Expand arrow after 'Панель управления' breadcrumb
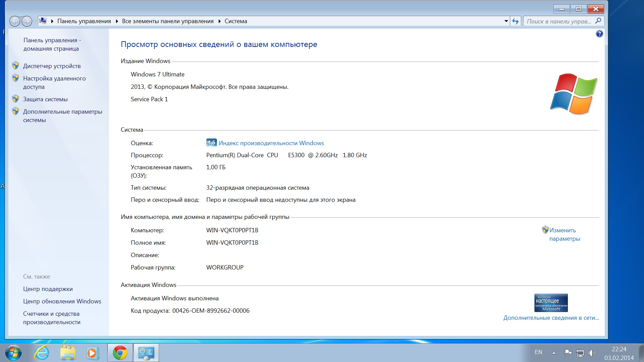This screenshot has height=362, width=644. pyautogui.click(x=117, y=21)
